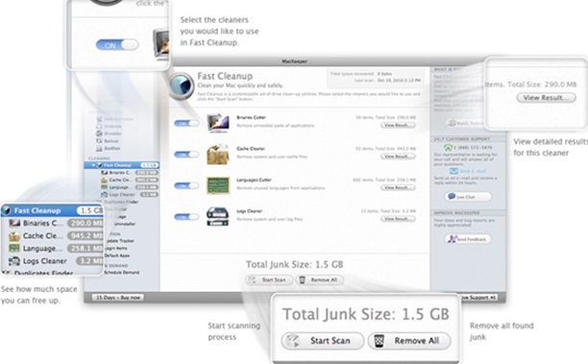Click the Fast Cleanup heading title

click(225, 76)
